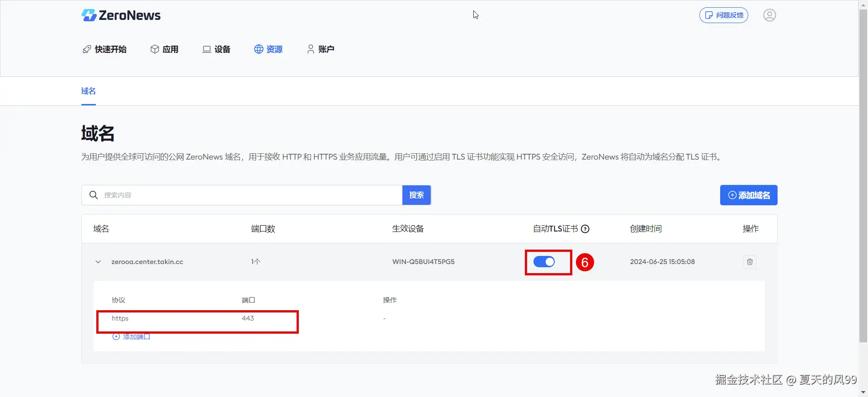This screenshot has width=868, height=397.
Task: Click the 生效设备 column header
Action: pyautogui.click(x=408, y=229)
